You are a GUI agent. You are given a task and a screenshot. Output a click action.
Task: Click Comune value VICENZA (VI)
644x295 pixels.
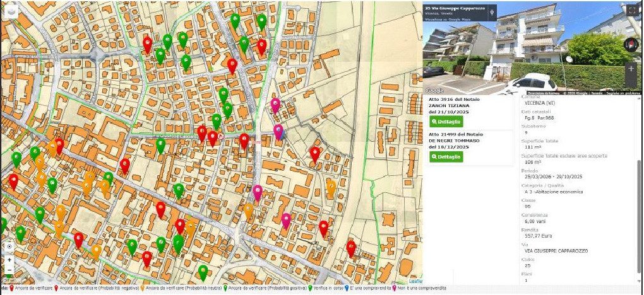(x=539, y=103)
